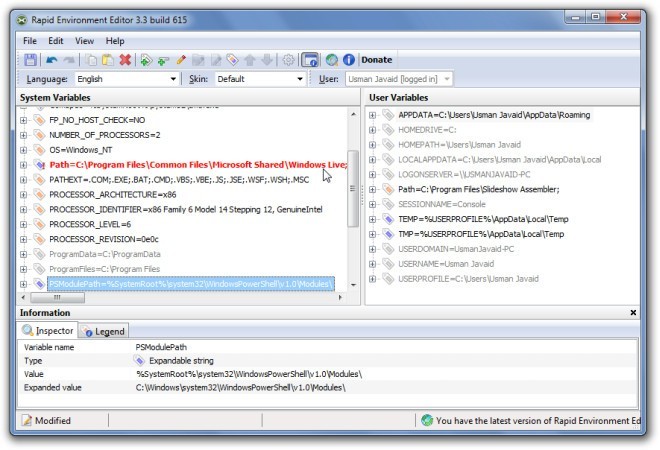The height and width of the screenshot is (450, 660).
Task: Expand the PATHEXT system variable
Action: coord(24,179)
